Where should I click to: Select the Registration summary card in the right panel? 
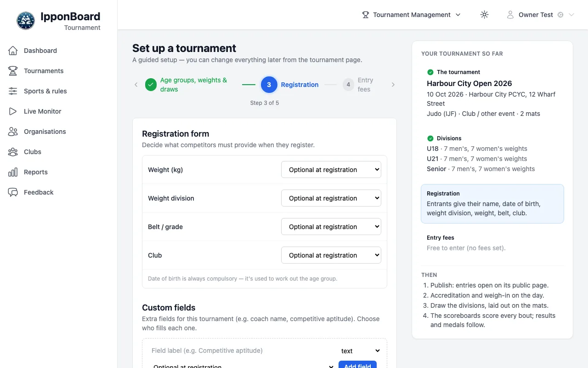tap(492, 204)
